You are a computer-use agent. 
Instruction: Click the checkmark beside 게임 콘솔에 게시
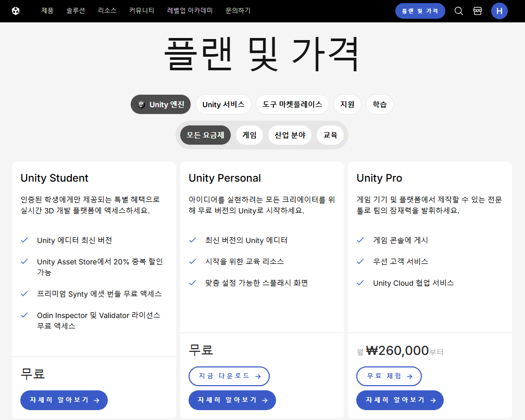click(360, 240)
